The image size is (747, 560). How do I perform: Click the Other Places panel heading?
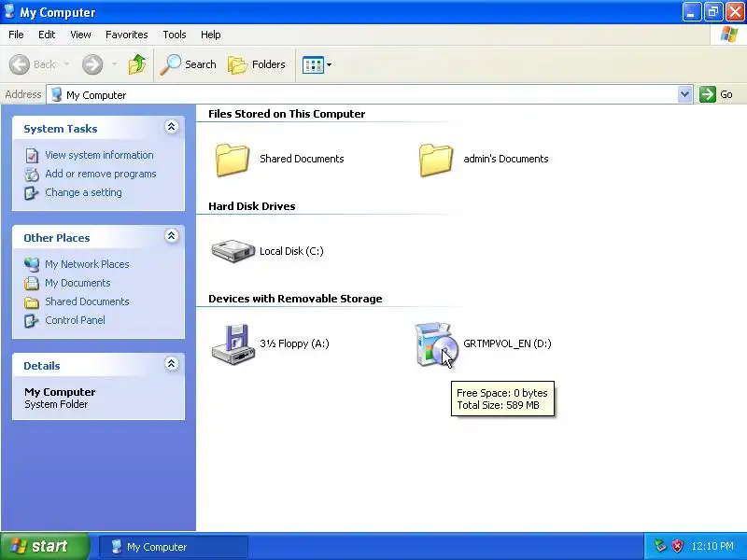(57, 238)
